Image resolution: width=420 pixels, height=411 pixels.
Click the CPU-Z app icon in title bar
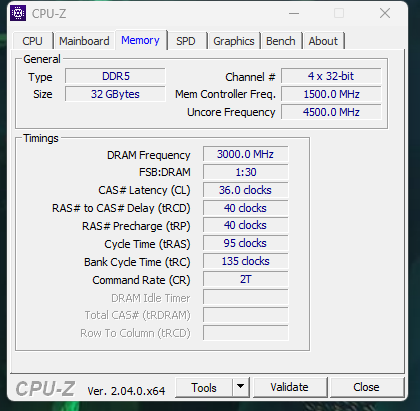tap(18, 13)
